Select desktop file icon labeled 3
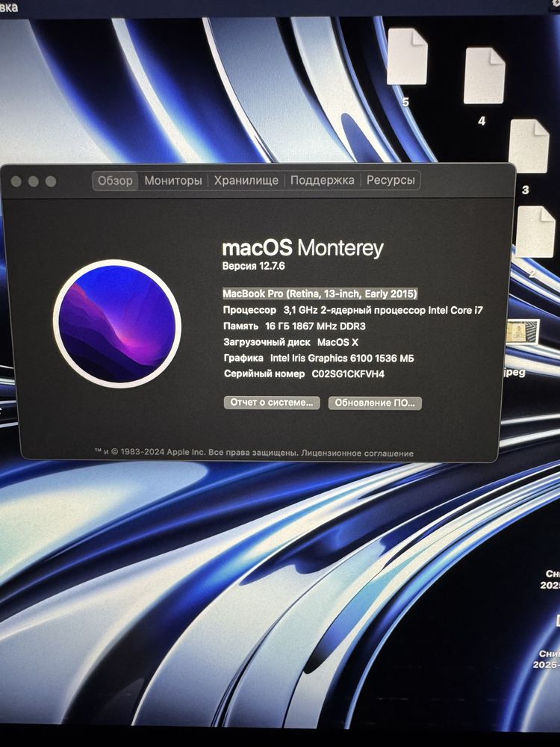The image size is (560, 747). click(529, 146)
